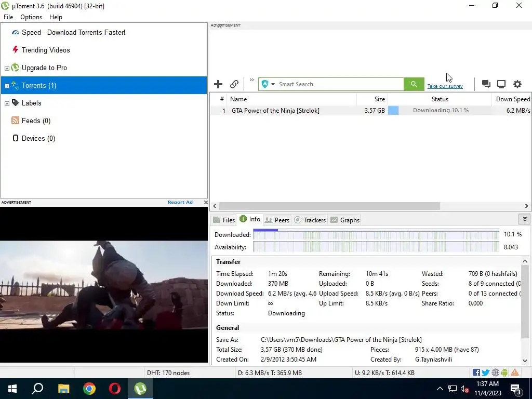This screenshot has height=399, width=532.
Task: Click the Devices phone icon
Action: pos(15,138)
